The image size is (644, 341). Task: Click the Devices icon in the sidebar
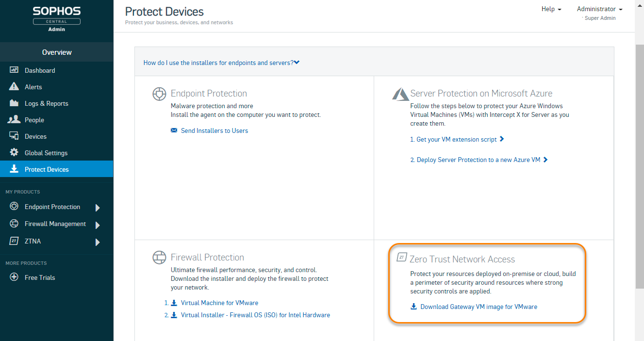point(14,136)
